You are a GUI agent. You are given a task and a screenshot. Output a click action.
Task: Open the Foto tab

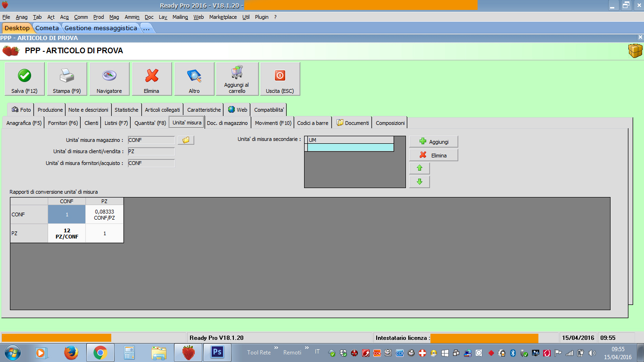[21, 110]
